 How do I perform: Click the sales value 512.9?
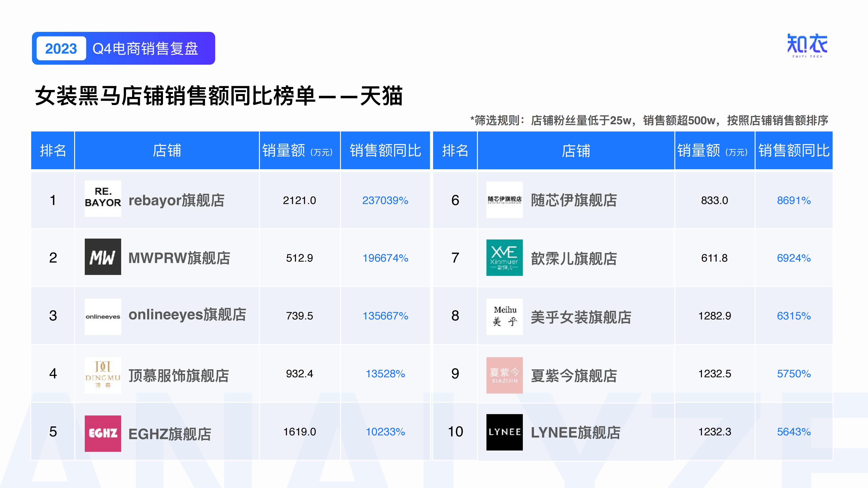click(x=300, y=258)
